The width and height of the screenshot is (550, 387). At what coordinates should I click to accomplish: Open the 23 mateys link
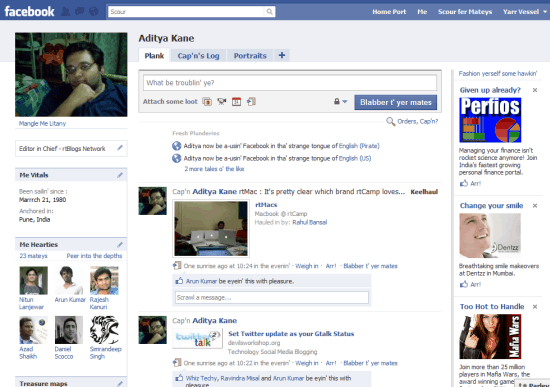coord(33,256)
